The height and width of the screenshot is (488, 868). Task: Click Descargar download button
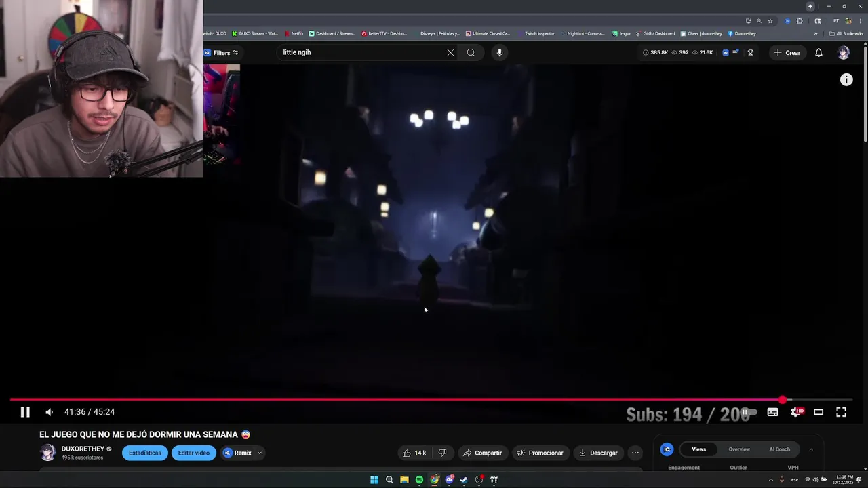(x=598, y=453)
